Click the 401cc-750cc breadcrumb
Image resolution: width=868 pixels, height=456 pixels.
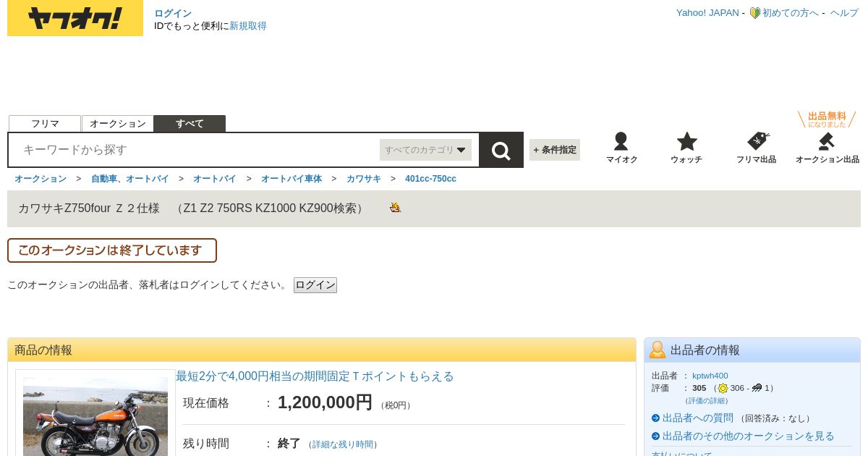(430, 179)
